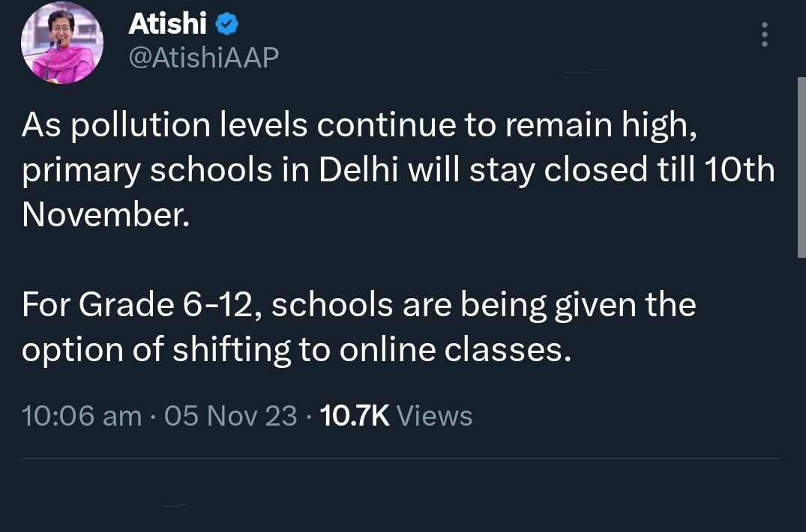Click the display name Atishi
The height and width of the screenshot is (532, 806).
tap(167, 25)
